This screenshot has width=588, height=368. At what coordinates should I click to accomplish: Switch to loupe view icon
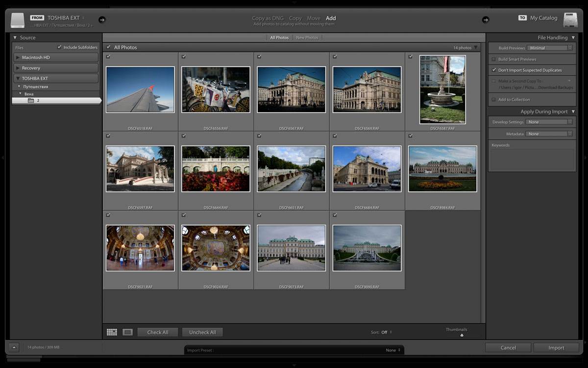(127, 332)
